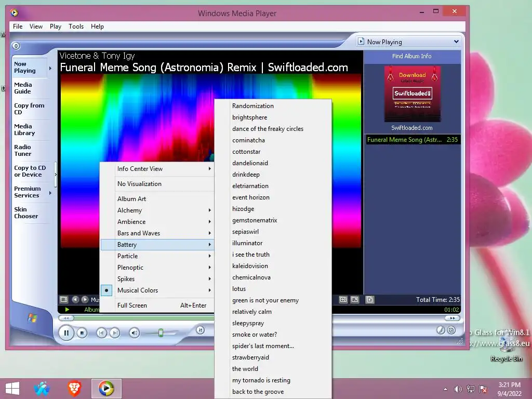Select next visualization arrow

tap(85, 300)
